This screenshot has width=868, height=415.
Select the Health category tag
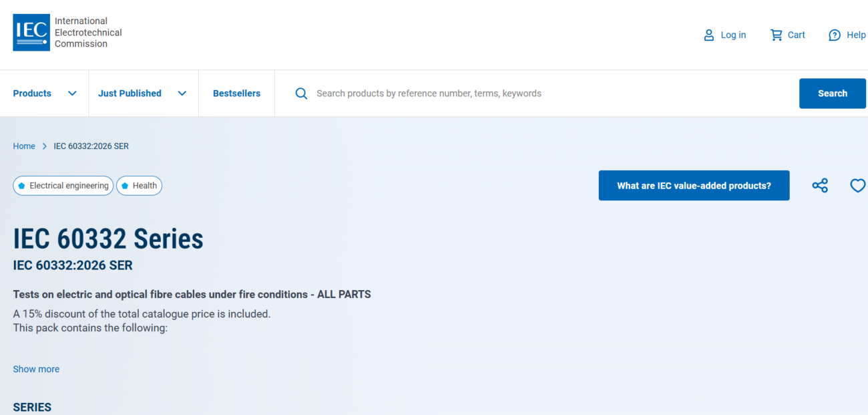pos(139,186)
